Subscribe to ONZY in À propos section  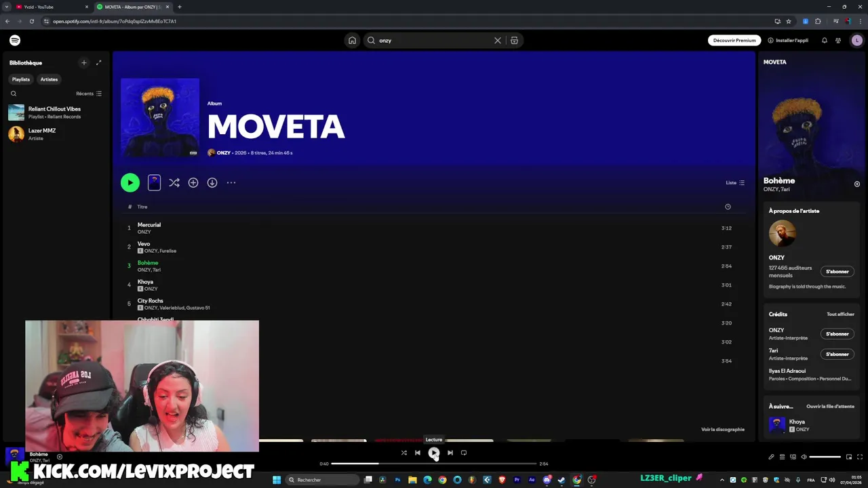(x=837, y=272)
